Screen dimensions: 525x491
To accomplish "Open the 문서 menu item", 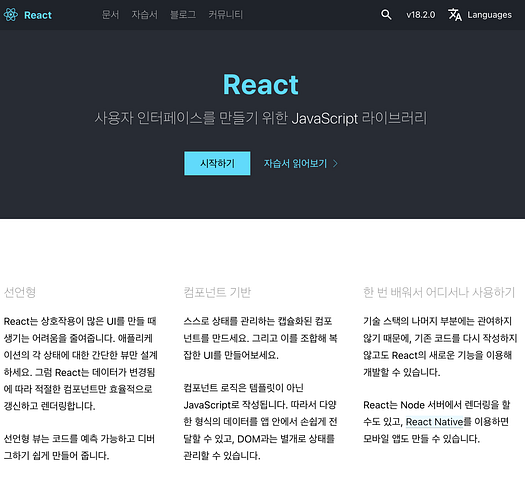I will click(110, 15).
